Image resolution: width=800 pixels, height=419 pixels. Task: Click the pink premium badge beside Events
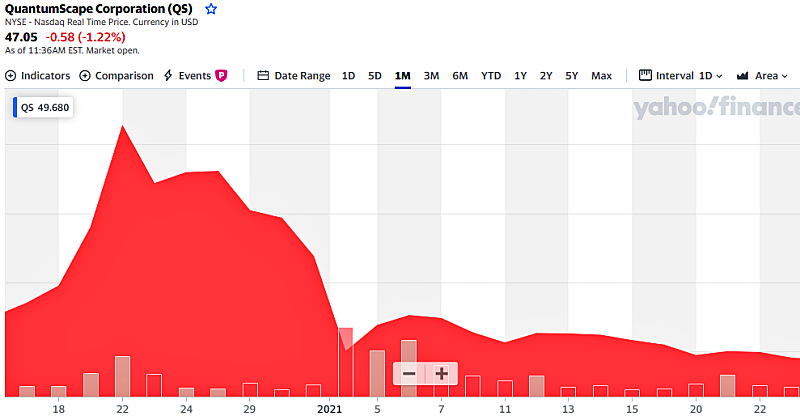coord(221,76)
